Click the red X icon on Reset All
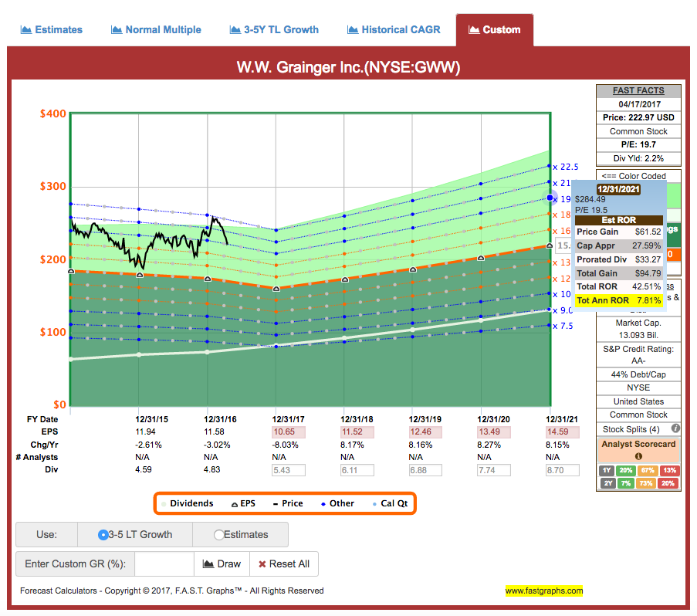 (262, 564)
